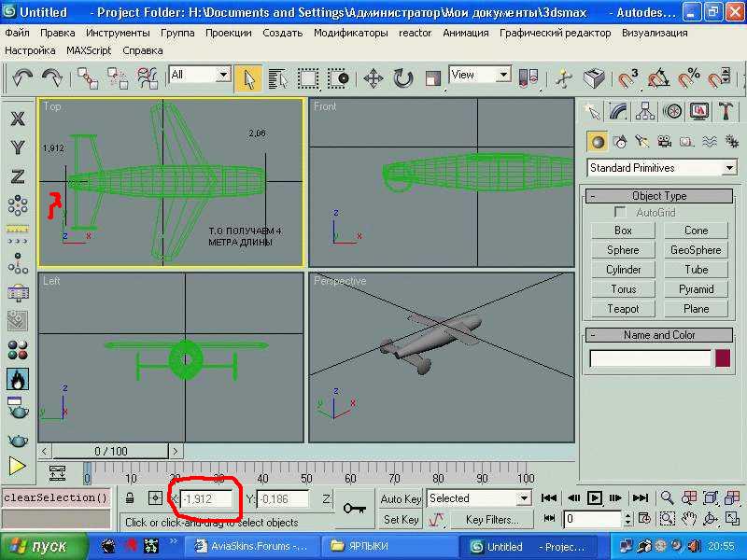747x560 pixels.
Task: Open the Selected key filter dropdown
Action: click(479, 498)
